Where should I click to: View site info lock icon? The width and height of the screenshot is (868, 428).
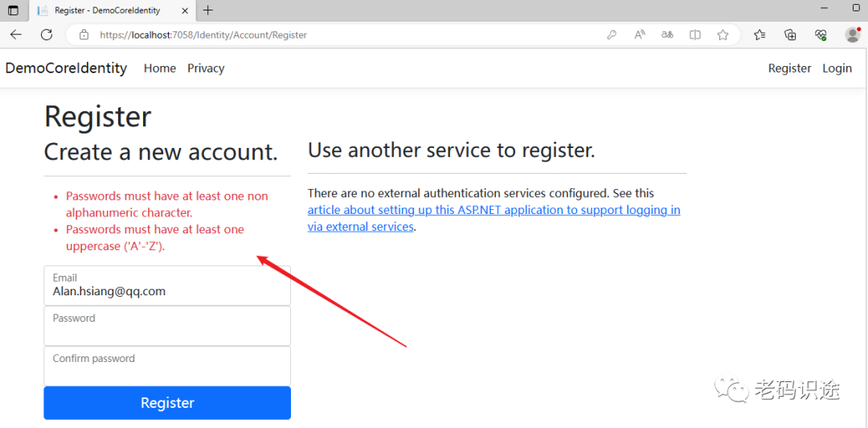(83, 35)
